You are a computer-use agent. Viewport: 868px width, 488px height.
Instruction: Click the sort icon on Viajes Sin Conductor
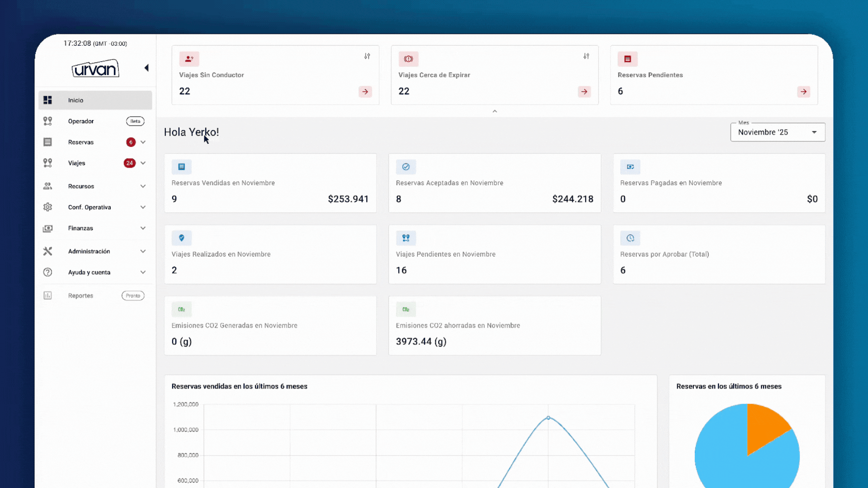coord(367,56)
